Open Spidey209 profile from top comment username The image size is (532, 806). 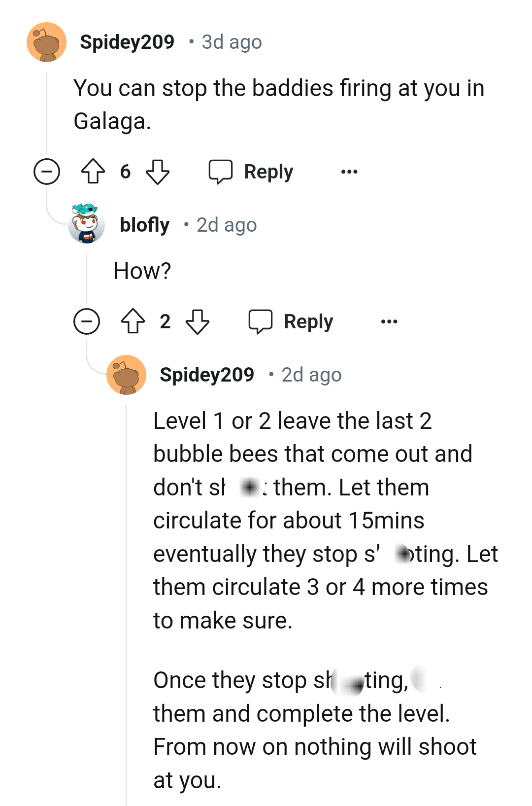point(127,42)
